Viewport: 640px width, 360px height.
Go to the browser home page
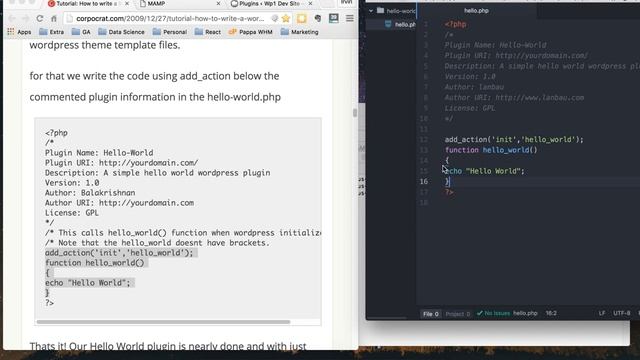(53, 18)
